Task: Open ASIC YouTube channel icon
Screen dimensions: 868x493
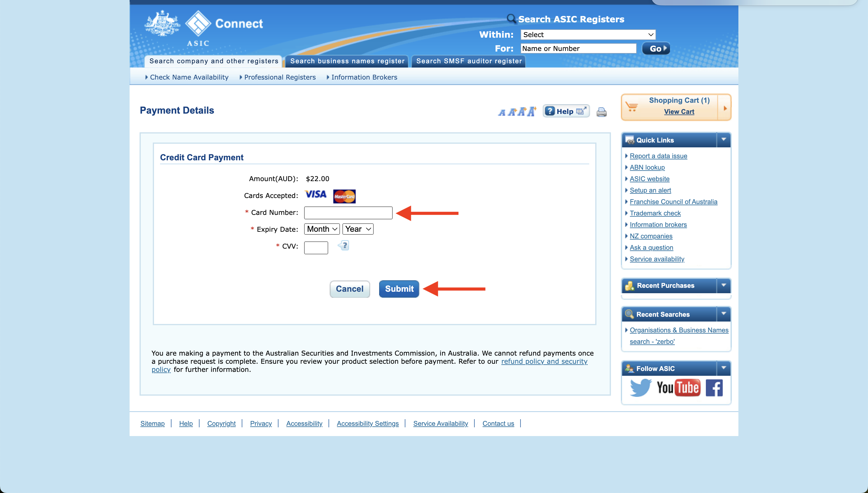Action: coord(678,387)
